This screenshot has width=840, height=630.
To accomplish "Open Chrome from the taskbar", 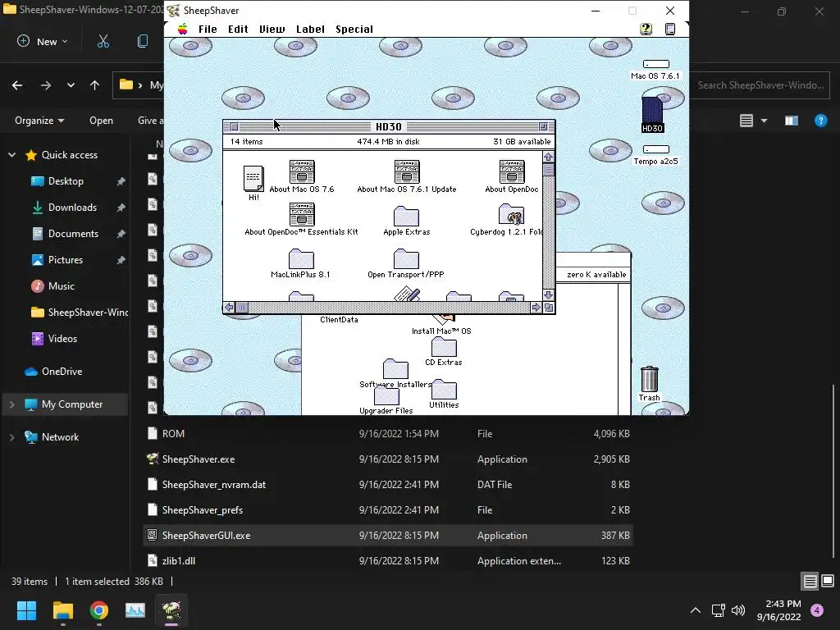I will [x=99, y=610].
